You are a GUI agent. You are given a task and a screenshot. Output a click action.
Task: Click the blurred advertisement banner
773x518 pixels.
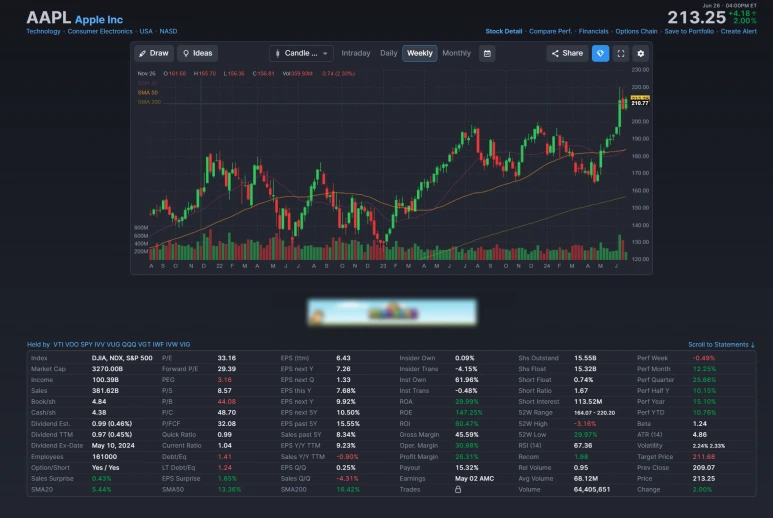coord(392,312)
